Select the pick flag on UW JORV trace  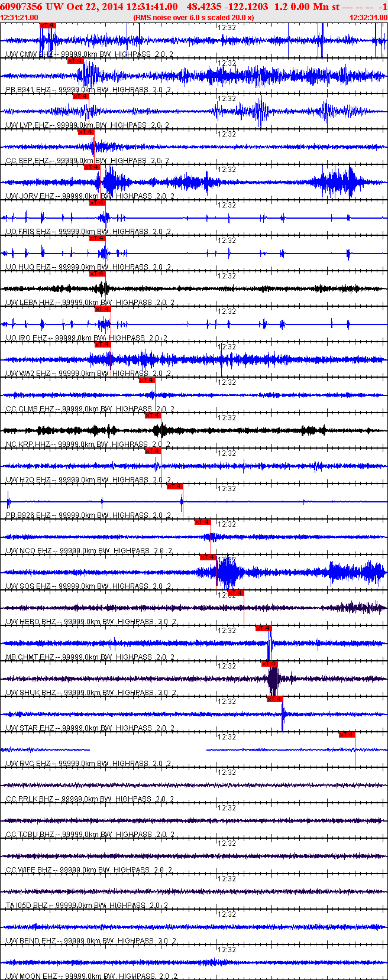(x=92, y=167)
